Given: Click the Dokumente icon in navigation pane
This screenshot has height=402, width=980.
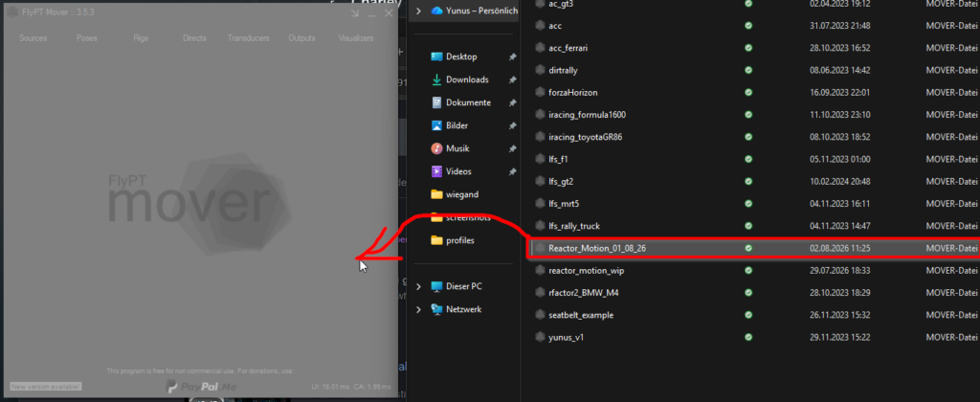Looking at the screenshot, I should click(x=436, y=102).
